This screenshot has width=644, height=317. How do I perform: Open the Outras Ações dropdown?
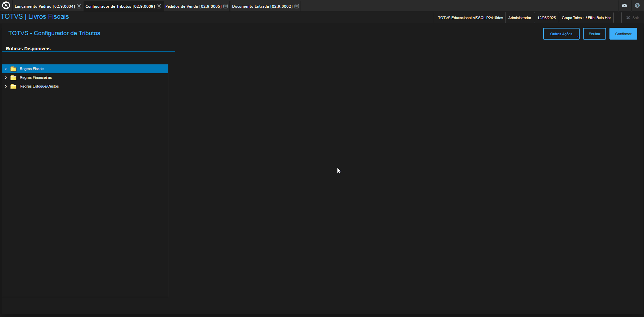pos(561,34)
